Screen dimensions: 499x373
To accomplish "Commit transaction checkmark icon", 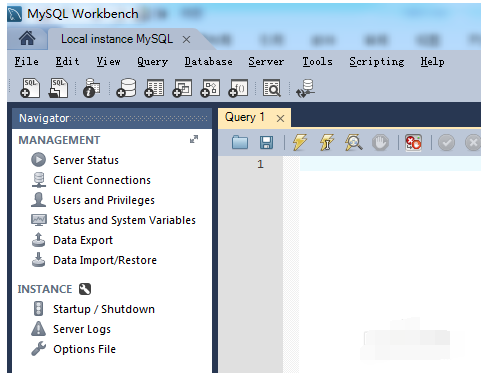I will (446, 143).
